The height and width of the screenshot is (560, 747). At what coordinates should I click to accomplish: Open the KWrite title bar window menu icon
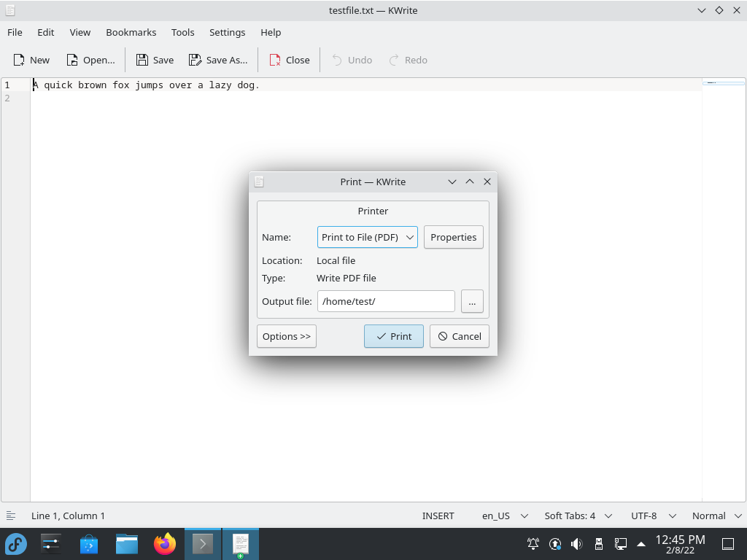pos(10,10)
